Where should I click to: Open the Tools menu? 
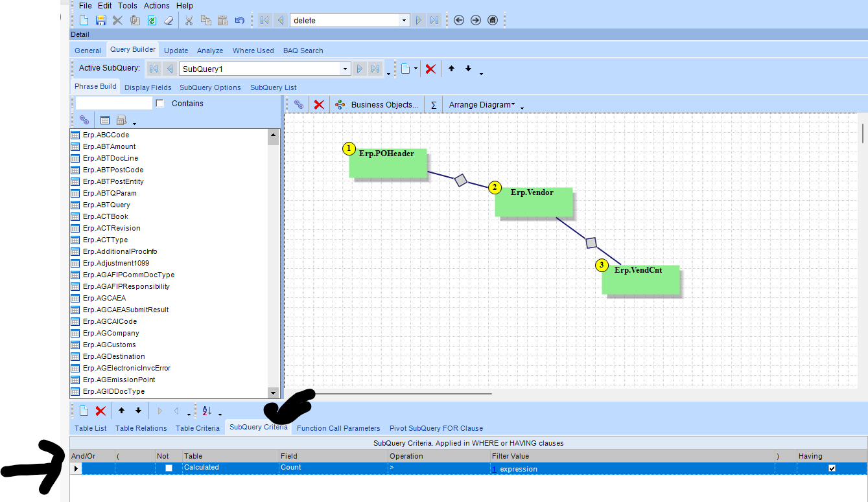128,6
